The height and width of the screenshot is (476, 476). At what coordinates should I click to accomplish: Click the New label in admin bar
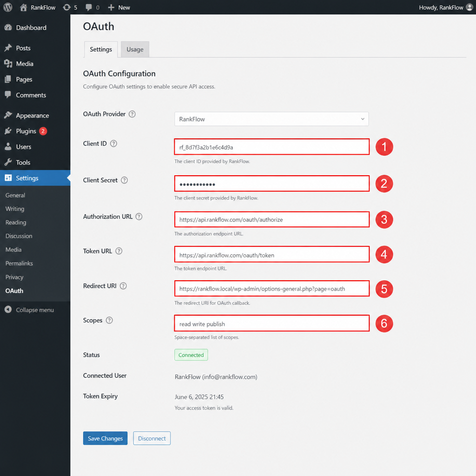124,7
